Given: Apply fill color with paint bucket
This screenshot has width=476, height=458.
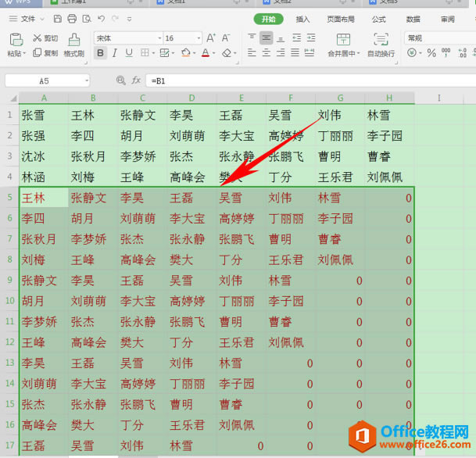Looking at the screenshot, I should [x=185, y=53].
